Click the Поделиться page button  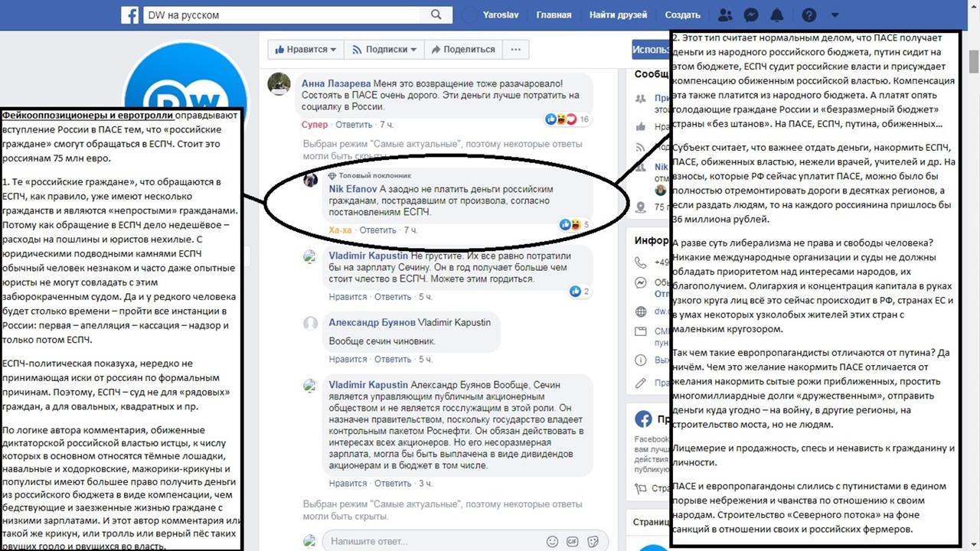(x=462, y=49)
